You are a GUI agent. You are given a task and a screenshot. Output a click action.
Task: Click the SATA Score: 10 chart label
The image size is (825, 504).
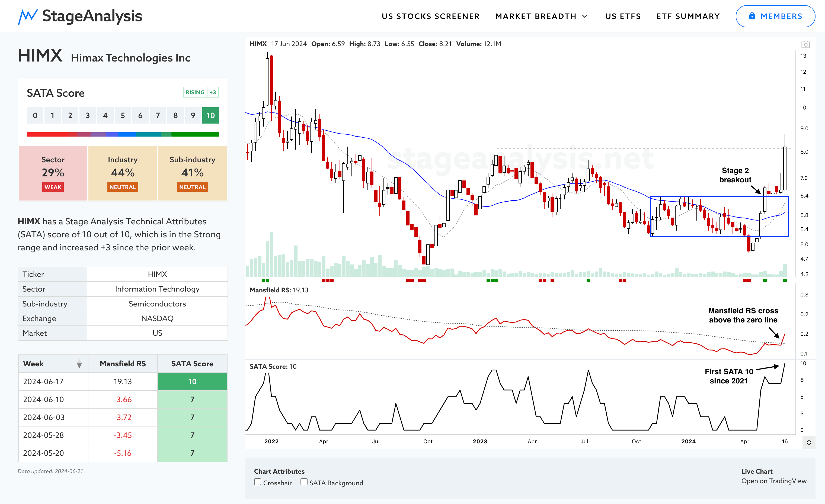click(x=273, y=367)
